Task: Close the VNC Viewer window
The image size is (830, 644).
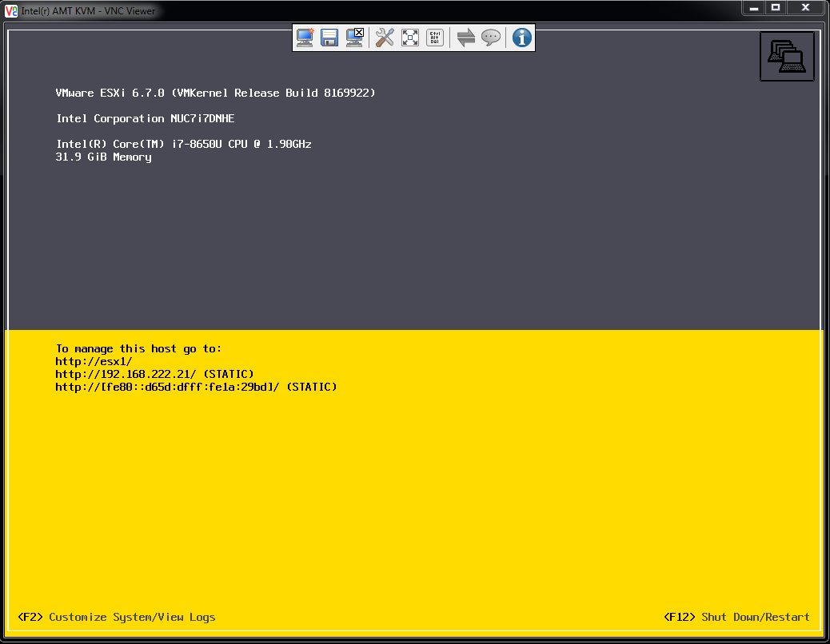Action: click(x=806, y=7)
